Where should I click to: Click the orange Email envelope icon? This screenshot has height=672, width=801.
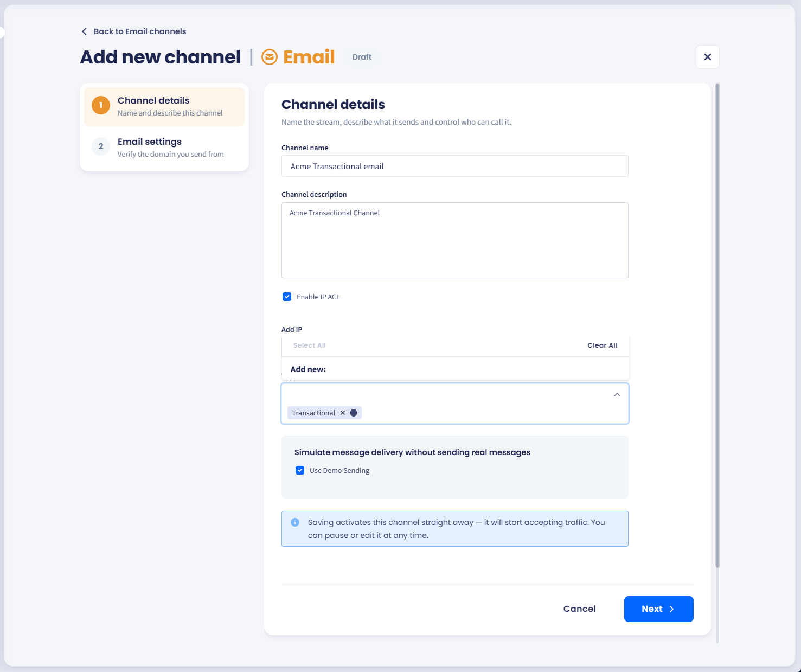coord(270,57)
